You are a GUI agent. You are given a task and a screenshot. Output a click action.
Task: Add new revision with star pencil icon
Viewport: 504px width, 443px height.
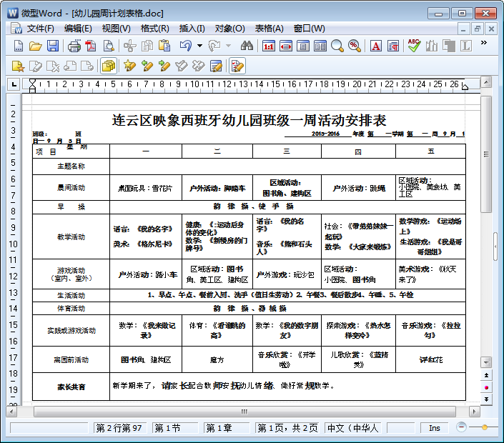(x=130, y=66)
